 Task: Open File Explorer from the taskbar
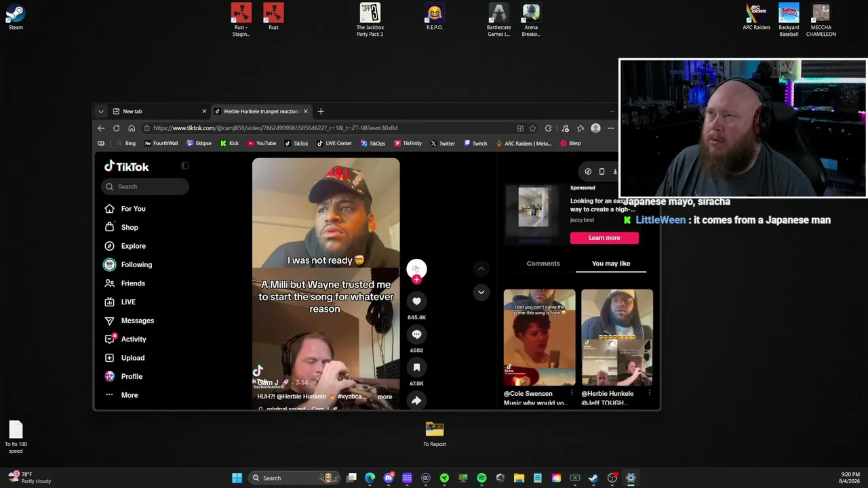(x=519, y=478)
